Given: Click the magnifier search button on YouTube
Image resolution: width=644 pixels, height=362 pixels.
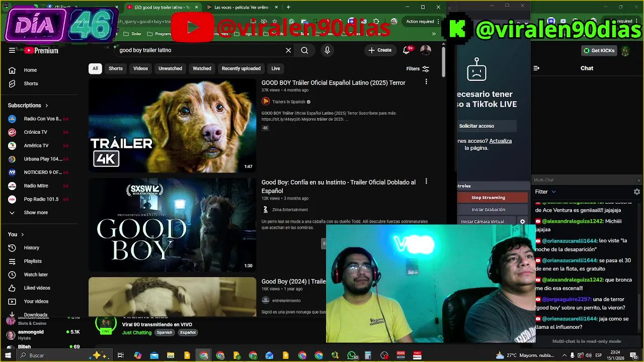Looking at the screenshot, I should tap(304, 50).
